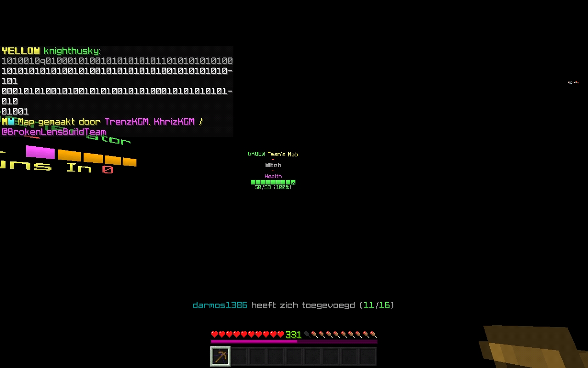Click the '50/50 (100%)' health text
588x368 pixels.
coord(273,188)
